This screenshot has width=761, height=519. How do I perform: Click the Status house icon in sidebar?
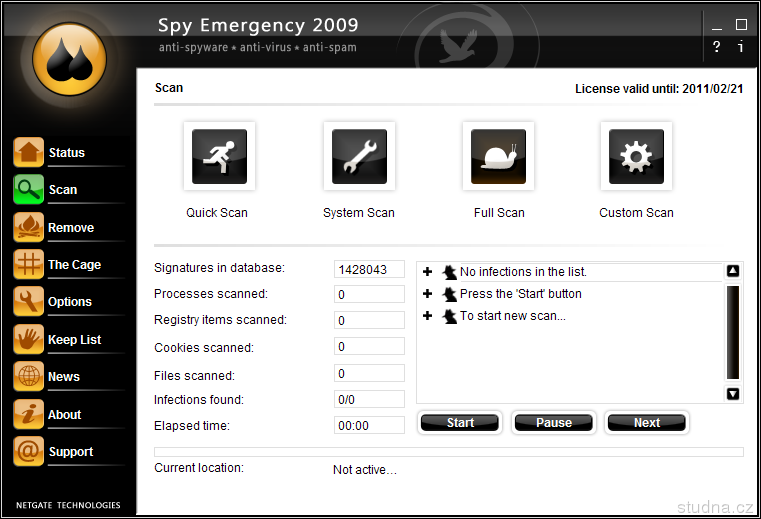[28, 152]
